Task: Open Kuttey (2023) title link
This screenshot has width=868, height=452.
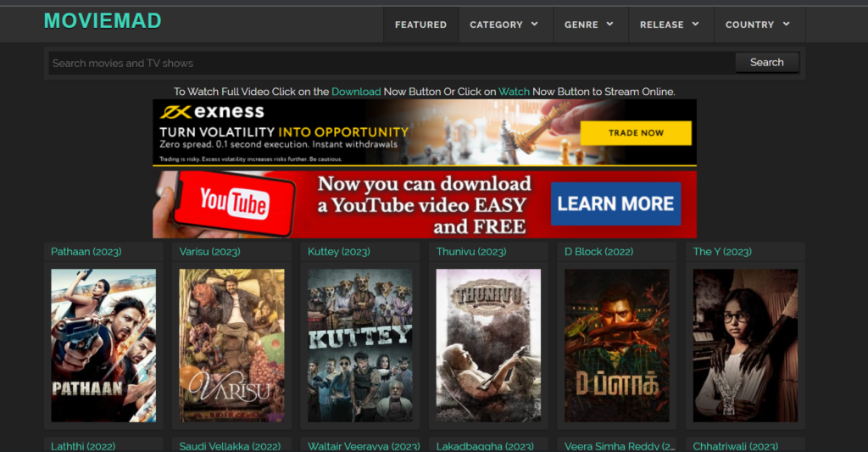Action: tap(339, 252)
